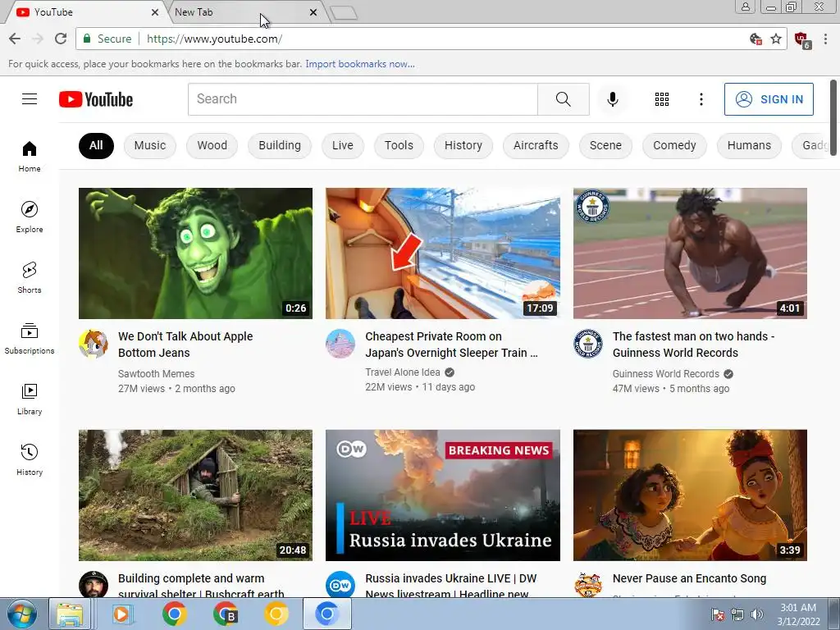Viewport: 840px width, 630px height.
Task: Open Windows Start menu
Action: pos(21,614)
